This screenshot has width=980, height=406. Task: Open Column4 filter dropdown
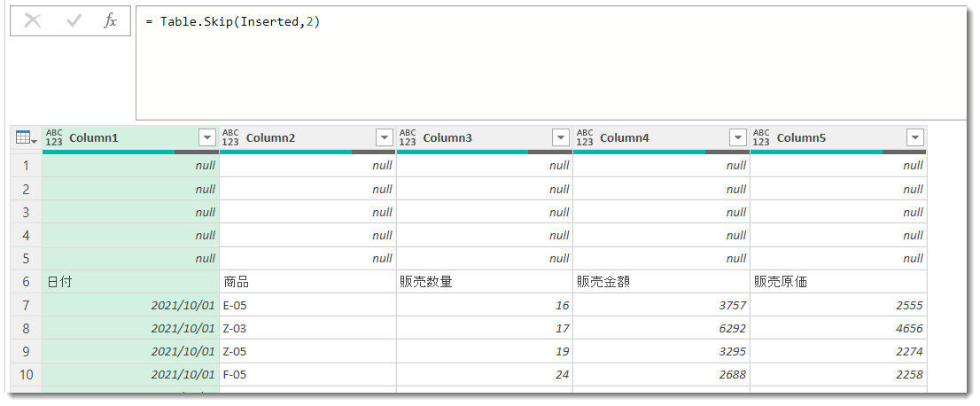(x=738, y=137)
